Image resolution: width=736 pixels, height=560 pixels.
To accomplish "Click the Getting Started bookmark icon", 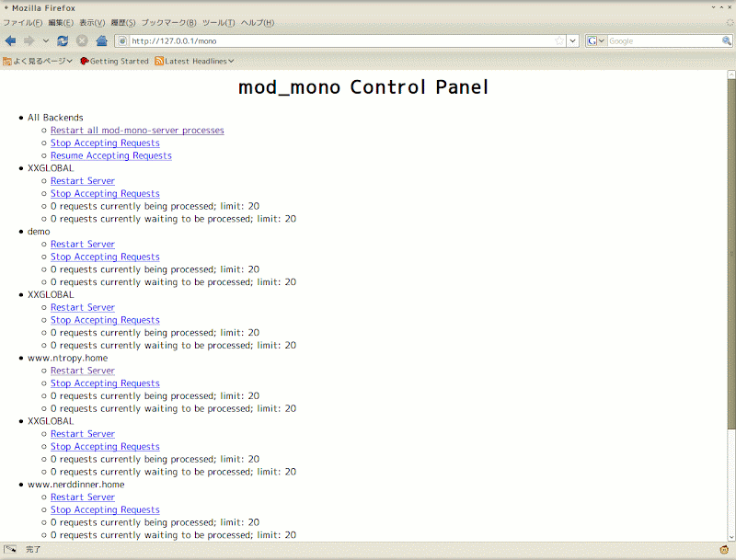I will [85, 60].
